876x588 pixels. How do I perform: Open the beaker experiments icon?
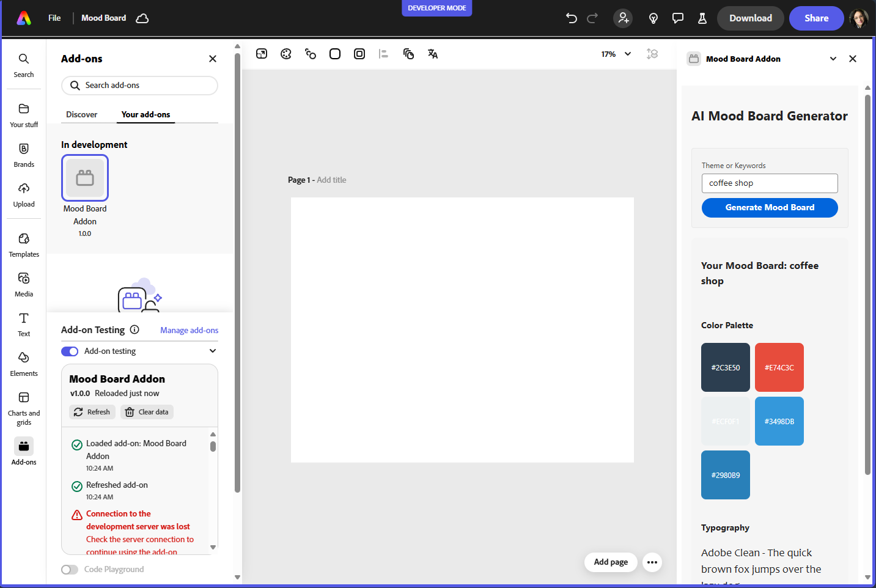click(x=702, y=18)
